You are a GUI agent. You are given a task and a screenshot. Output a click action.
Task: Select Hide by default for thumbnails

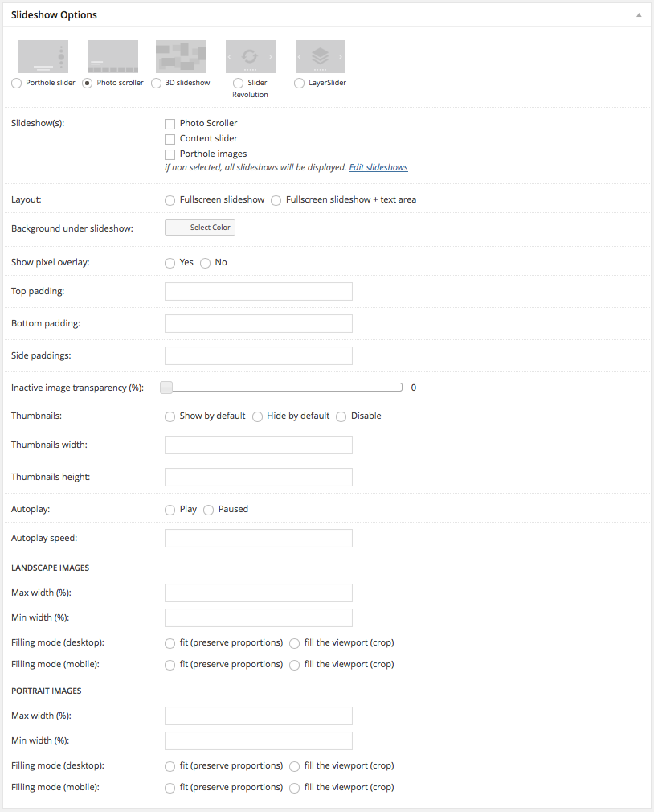pos(257,416)
